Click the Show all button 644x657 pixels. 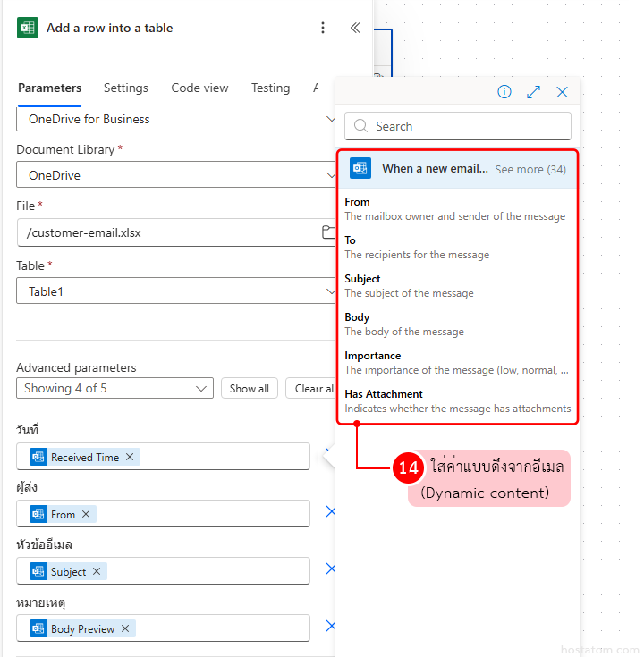point(249,388)
